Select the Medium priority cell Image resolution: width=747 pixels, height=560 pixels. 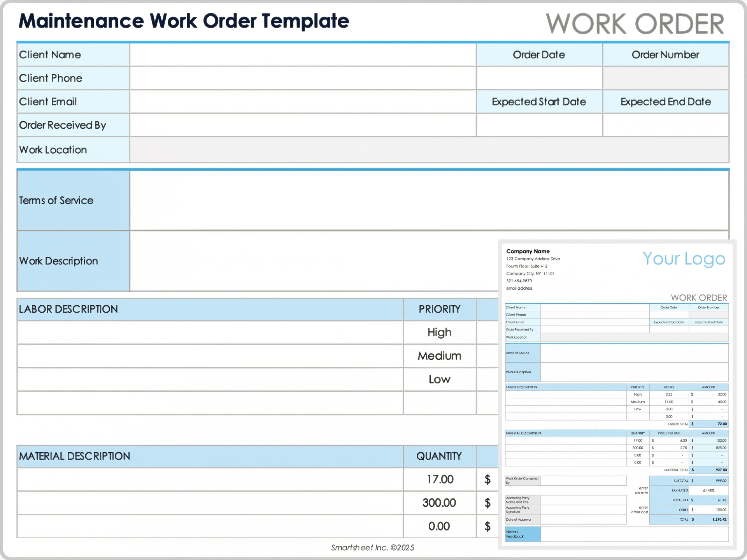click(x=439, y=356)
